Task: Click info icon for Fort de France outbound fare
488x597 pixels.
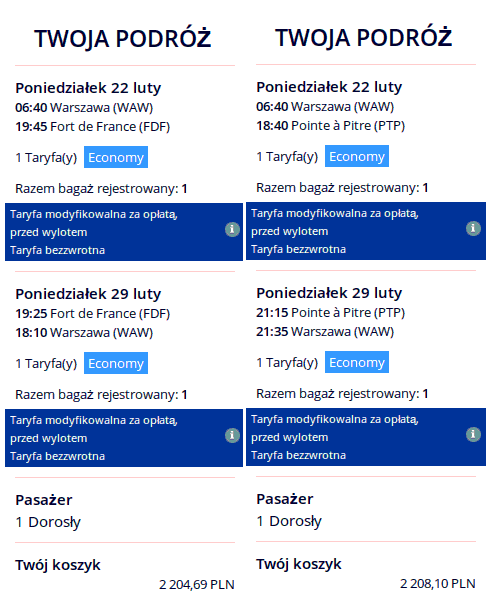Action: tap(232, 230)
